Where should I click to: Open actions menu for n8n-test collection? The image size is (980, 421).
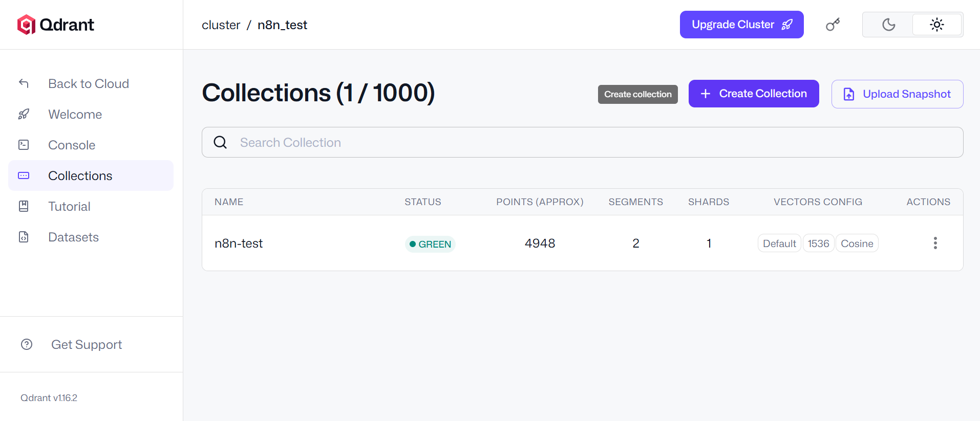pos(935,243)
